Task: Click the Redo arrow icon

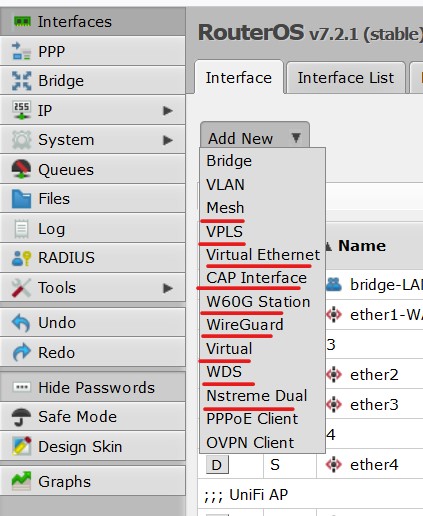Action: [21, 353]
